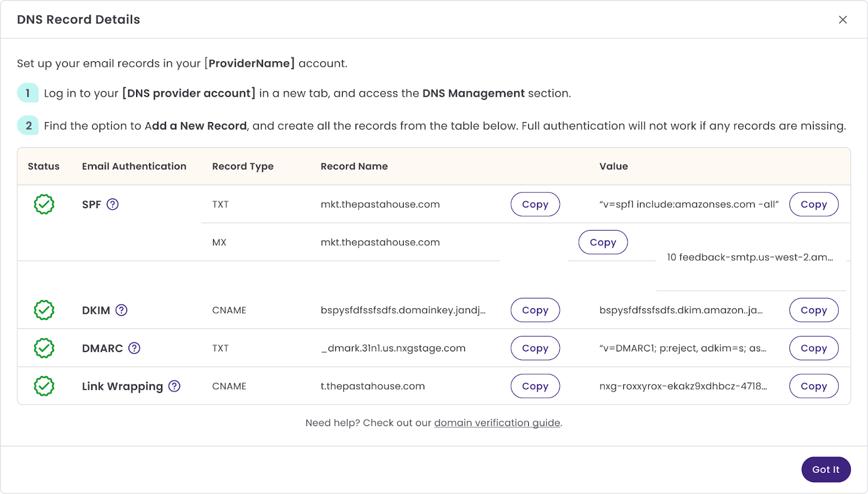This screenshot has width=868, height=494.
Task: Open the DMARC help tooltip icon
Action: [x=134, y=348]
